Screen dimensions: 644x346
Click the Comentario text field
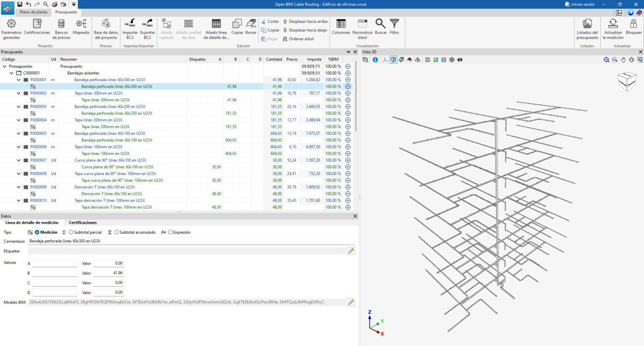[x=191, y=241]
